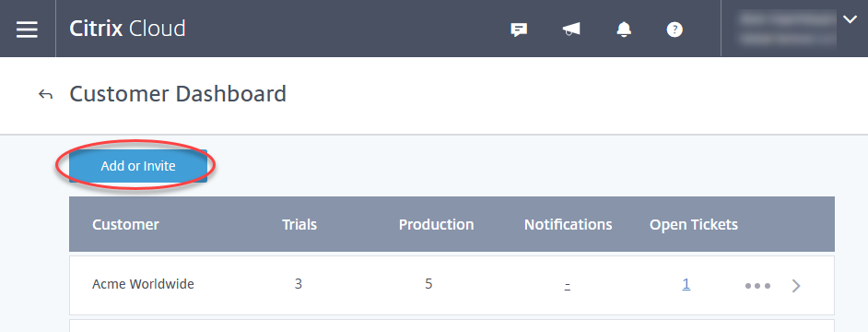Open the hamburger navigation menu

(27, 29)
